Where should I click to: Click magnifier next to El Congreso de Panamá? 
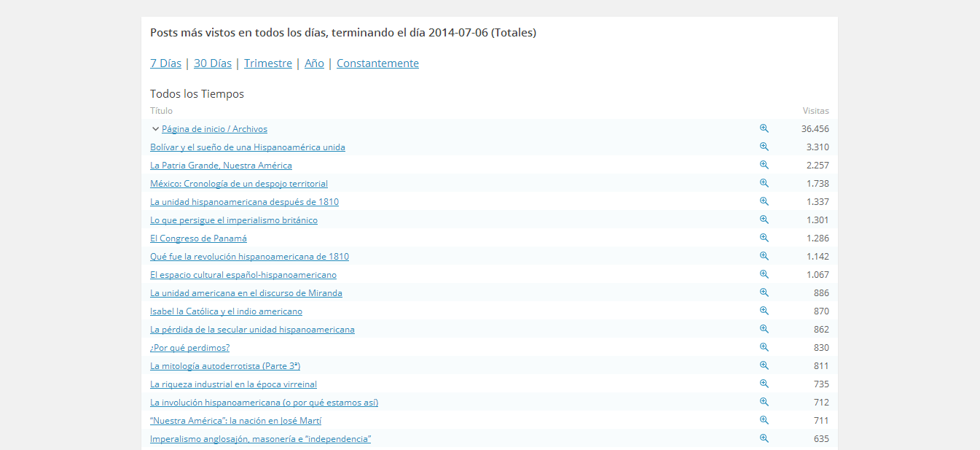764,238
